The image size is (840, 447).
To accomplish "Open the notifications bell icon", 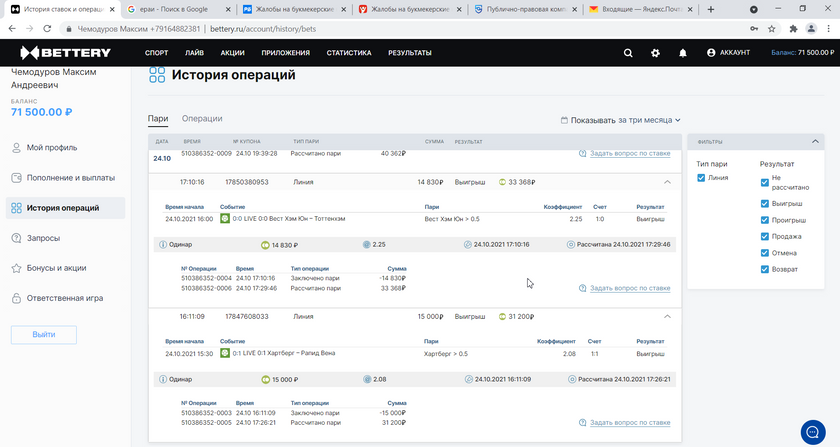I will click(682, 53).
